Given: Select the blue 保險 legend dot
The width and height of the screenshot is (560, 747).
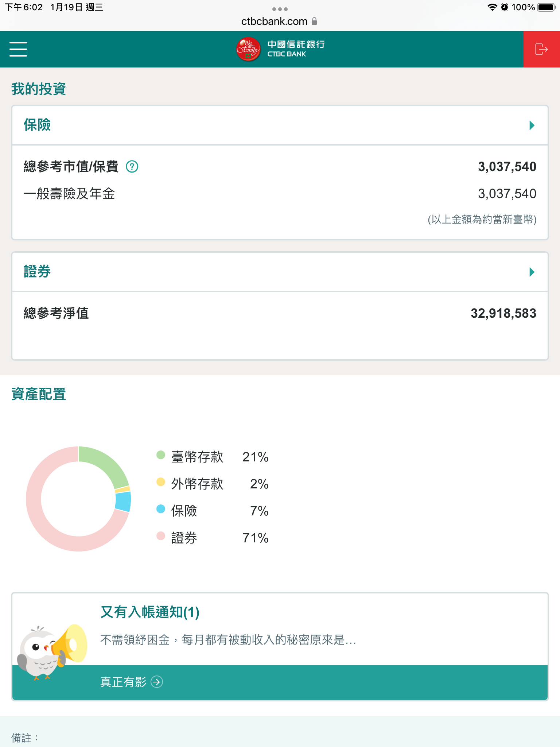Looking at the screenshot, I should coord(161,509).
